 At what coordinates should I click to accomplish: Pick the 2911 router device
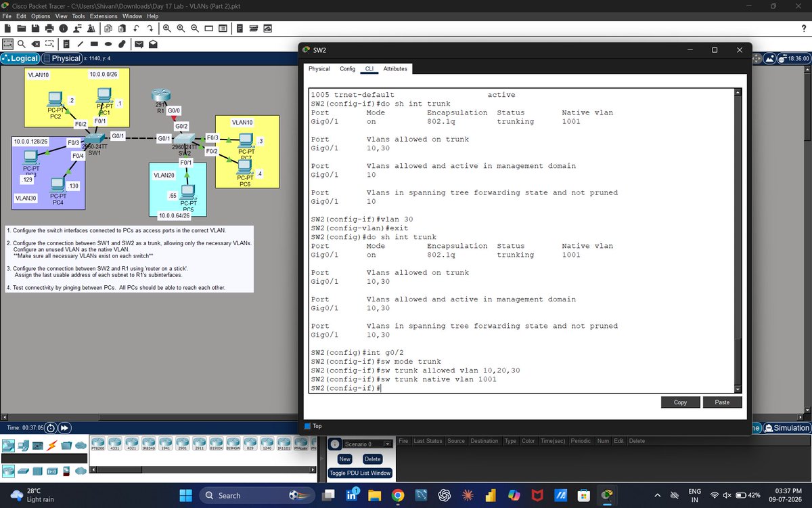coord(200,445)
